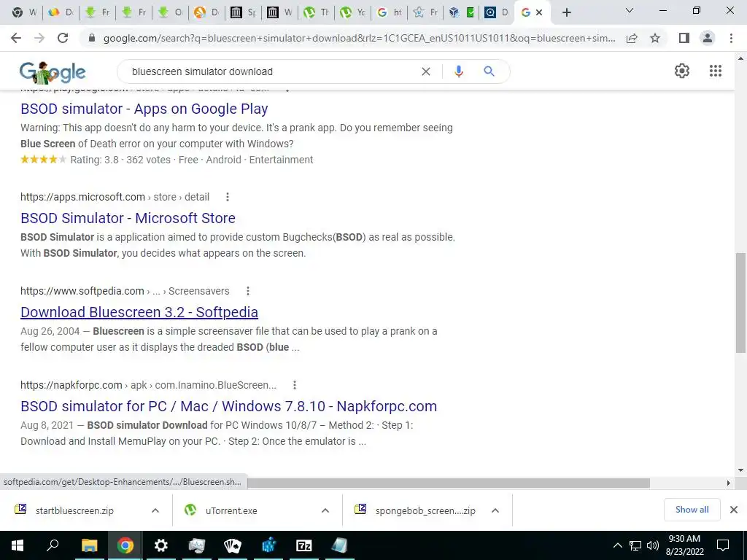Image resolution: width=747 pixels, height=560 pixels.
Task: Open the Solitaire cards app in taskbar
Action: click(233, 545)
